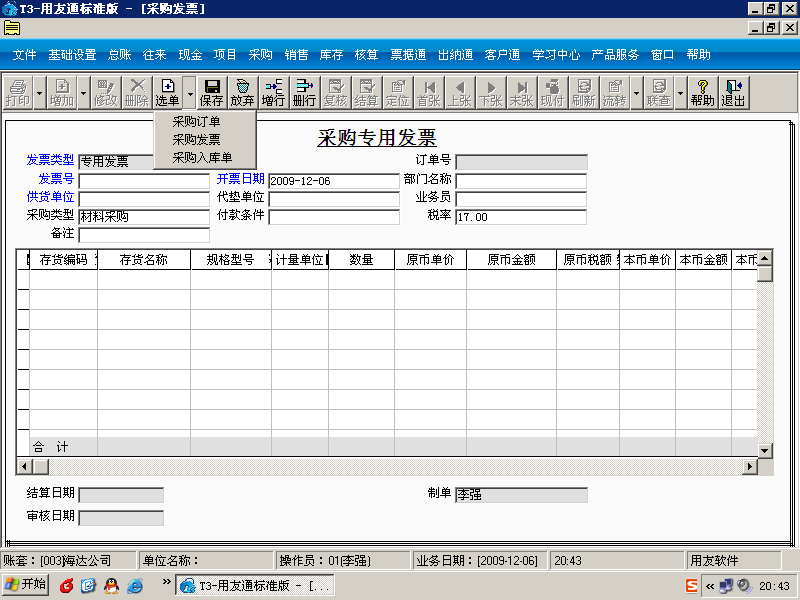This screenshot has width=800, height=600.
Task: Expand the 联查 dropdown arrow
Action: point(680,92)
